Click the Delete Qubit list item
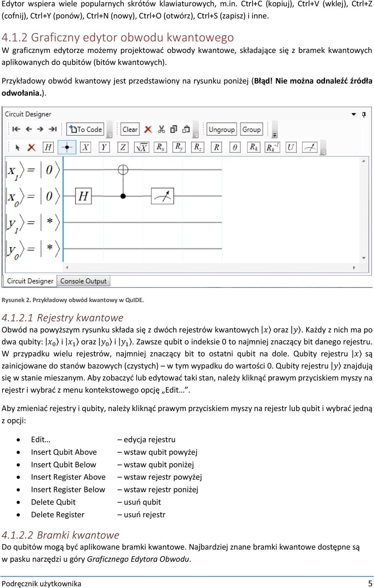 tap(53, 502)
